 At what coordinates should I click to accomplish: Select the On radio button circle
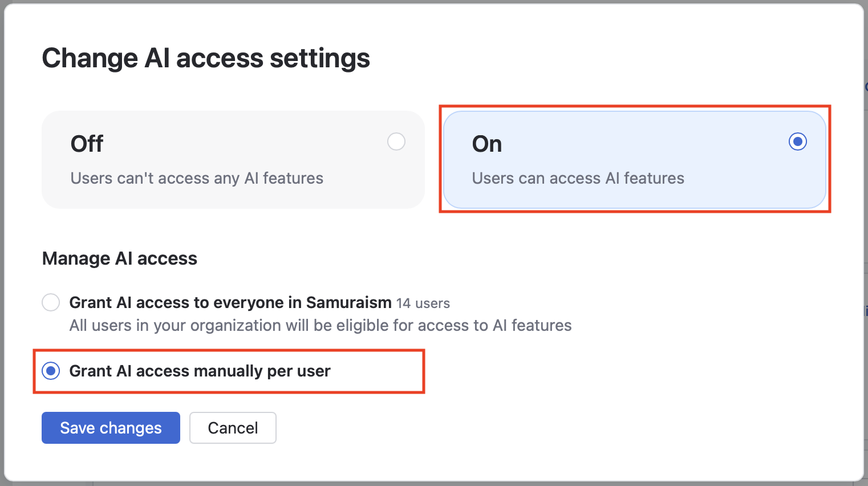(798, 141)
